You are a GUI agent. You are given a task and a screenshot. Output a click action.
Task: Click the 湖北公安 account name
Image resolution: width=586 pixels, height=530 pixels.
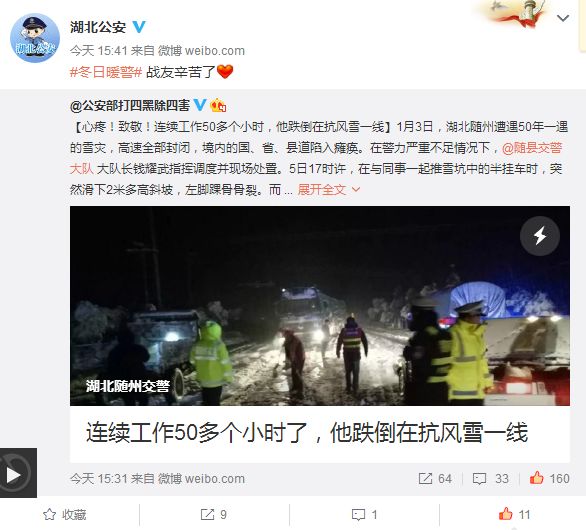[x=98, y=27]
